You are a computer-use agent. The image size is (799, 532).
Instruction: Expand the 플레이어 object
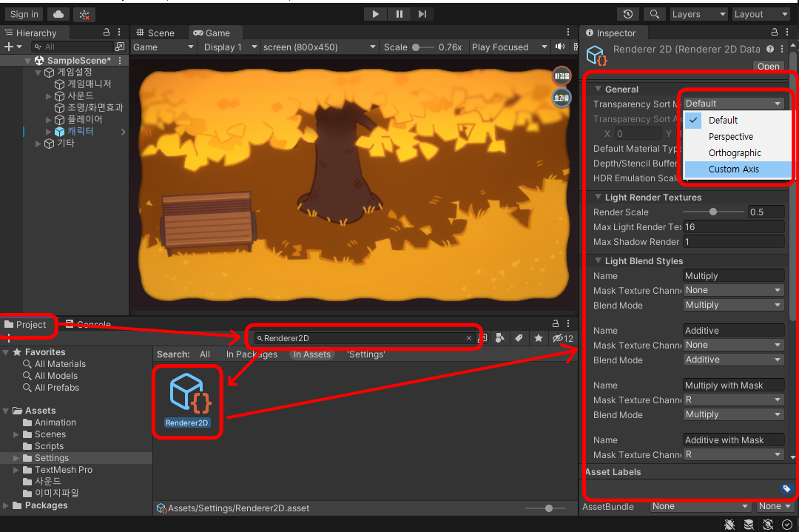48,121
